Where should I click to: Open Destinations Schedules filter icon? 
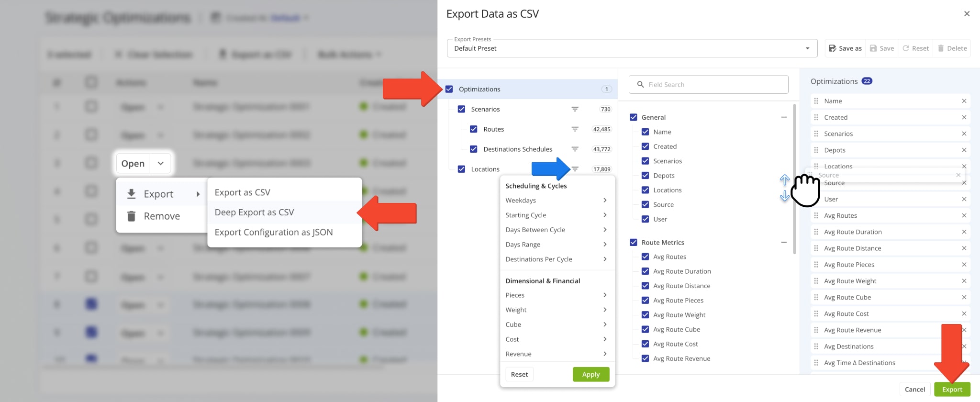(x=575, y=149)
